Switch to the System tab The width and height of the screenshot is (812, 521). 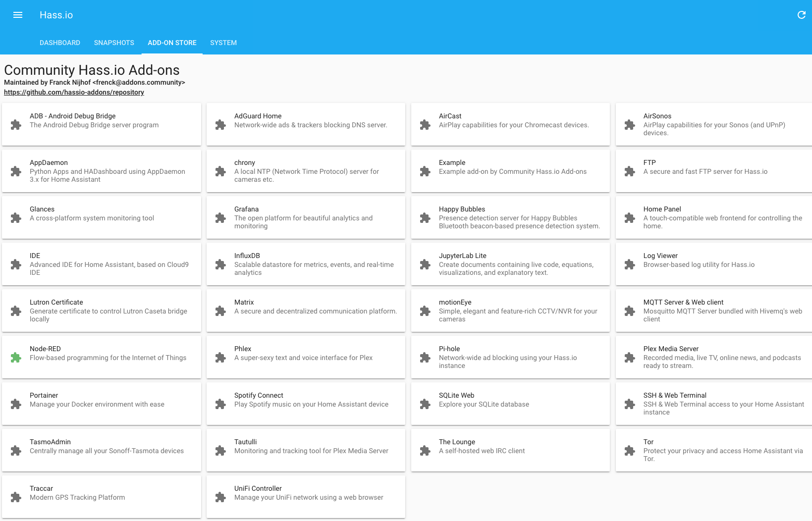223,43
